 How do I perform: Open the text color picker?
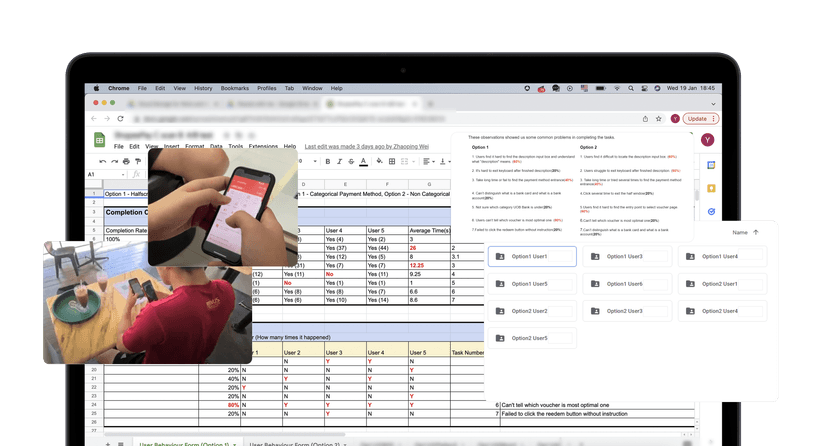(x=363, y=162)
